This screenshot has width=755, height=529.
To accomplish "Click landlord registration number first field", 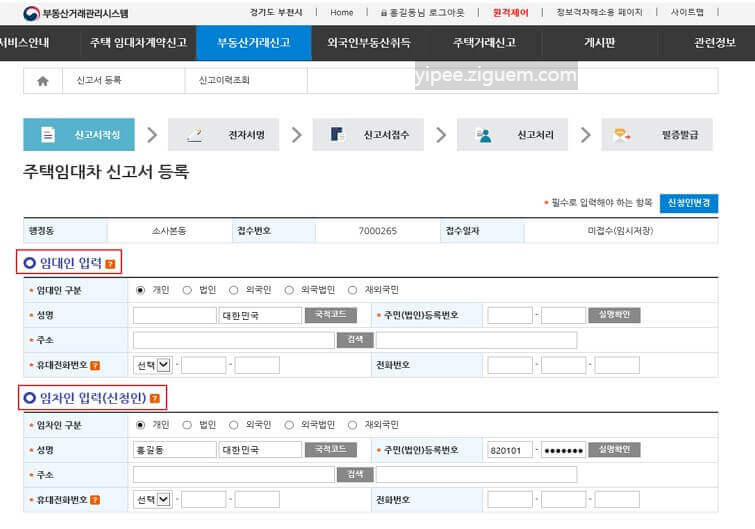I will point(510,315).
